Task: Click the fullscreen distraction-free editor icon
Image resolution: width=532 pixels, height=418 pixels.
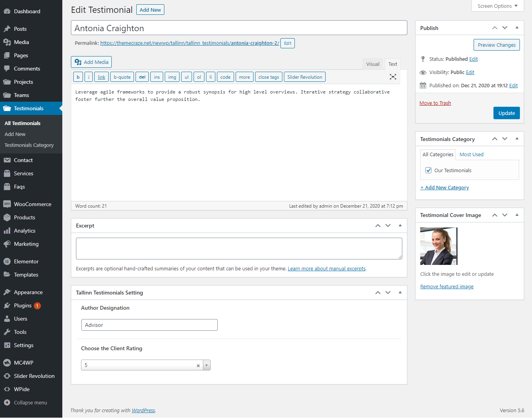Action: point(393,77)
